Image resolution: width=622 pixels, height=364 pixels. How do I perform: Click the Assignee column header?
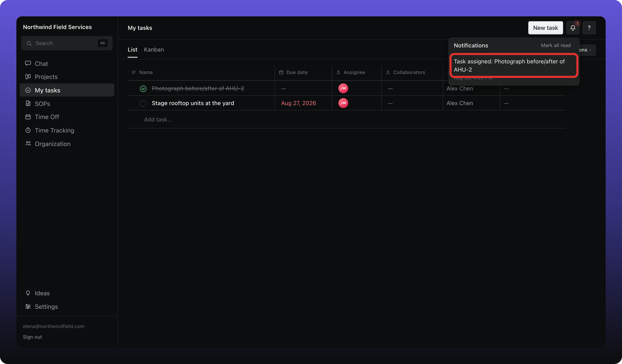pyautogui.click(x=357, y=72)
